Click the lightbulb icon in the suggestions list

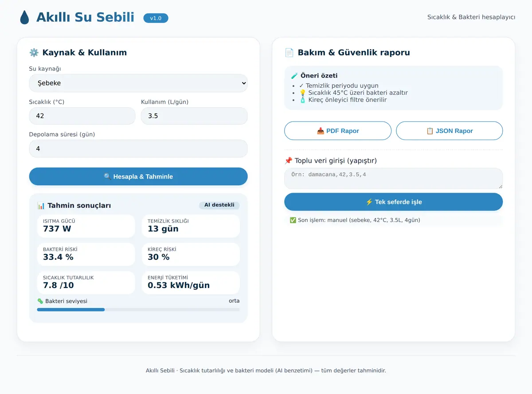(303, 93)
